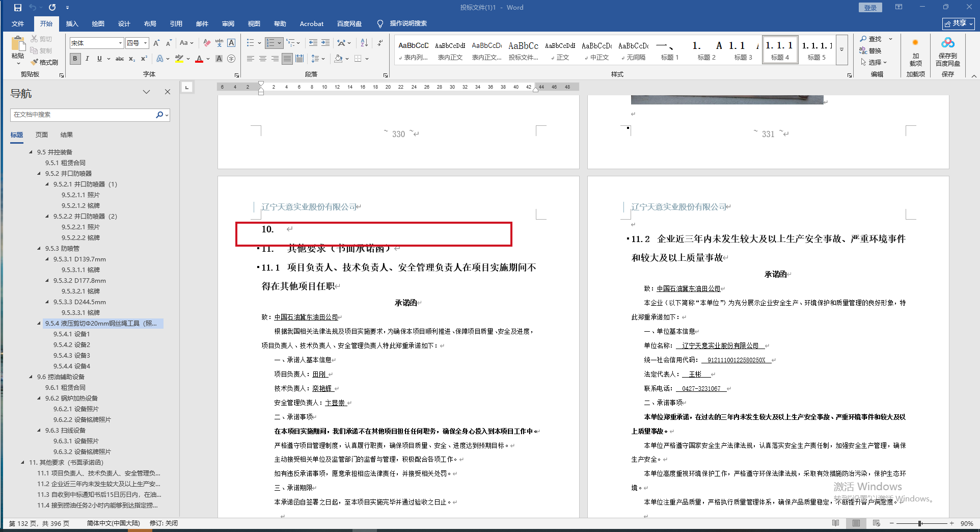Click the 登录 login button
Viewport: 980px width, 532px height.
coord(870,8)
